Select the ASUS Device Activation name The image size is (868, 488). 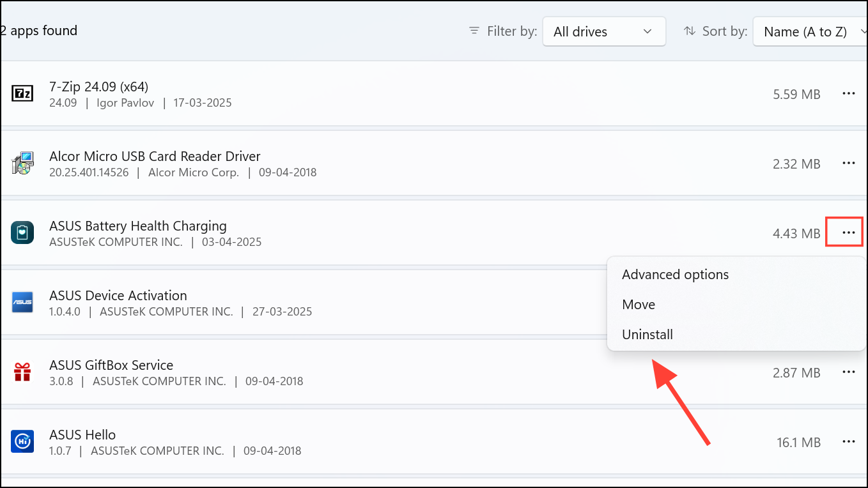(118, 296)
